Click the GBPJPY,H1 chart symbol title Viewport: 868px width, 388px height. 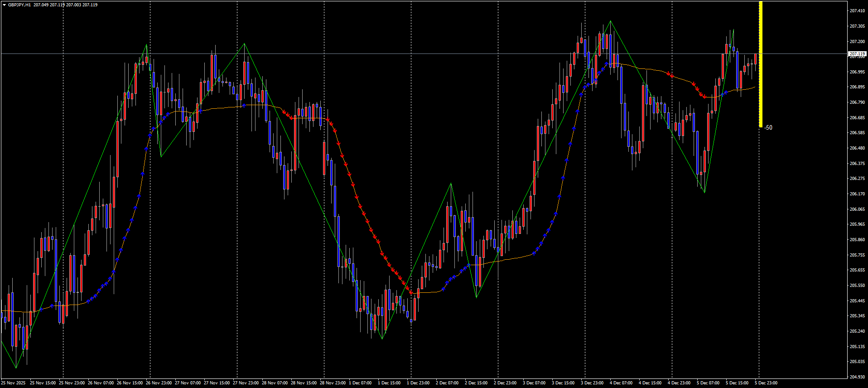[x=19, y=5]
